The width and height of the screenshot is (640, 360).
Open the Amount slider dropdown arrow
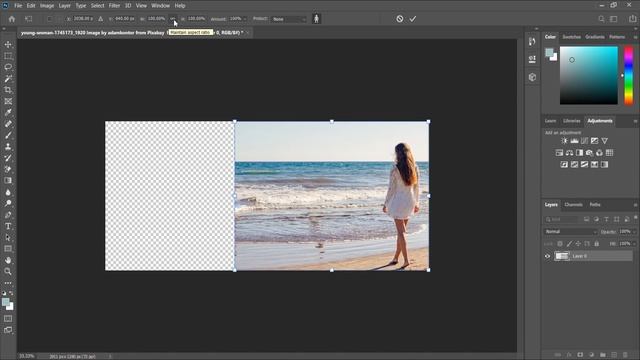click(245, 19)
